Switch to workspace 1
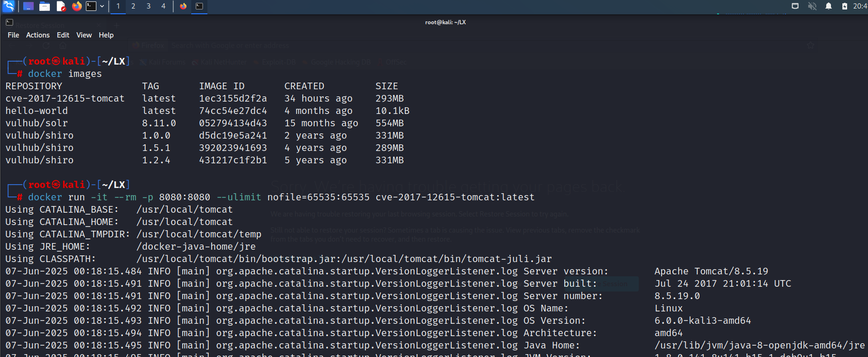The height and width of the screenshot is (357, 868). (118, 6)
